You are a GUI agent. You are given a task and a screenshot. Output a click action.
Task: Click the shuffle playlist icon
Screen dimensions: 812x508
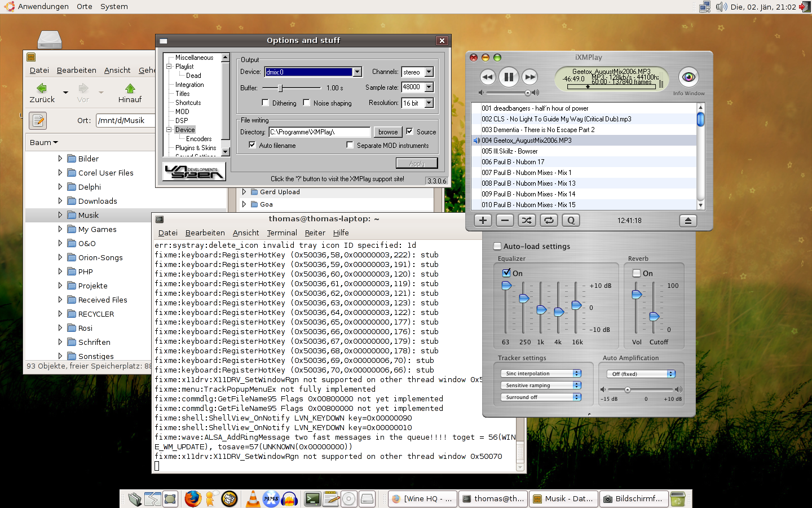[x=527, y=221]
